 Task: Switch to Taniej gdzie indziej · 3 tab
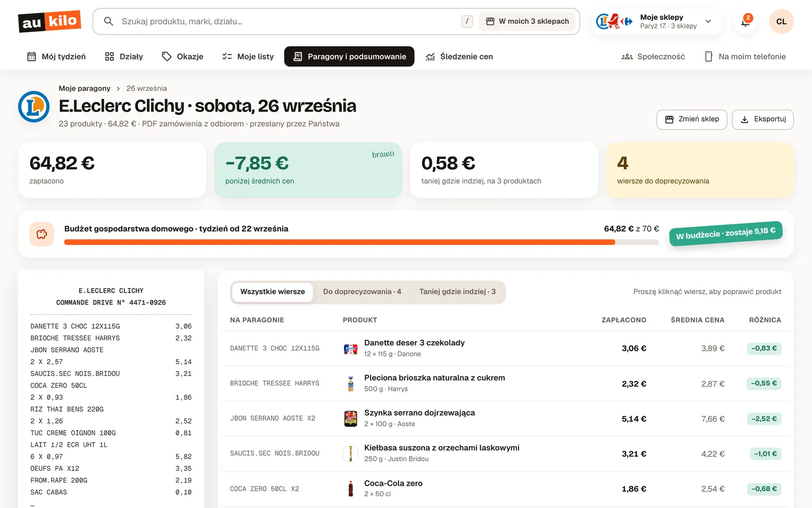tap(457, 292)
